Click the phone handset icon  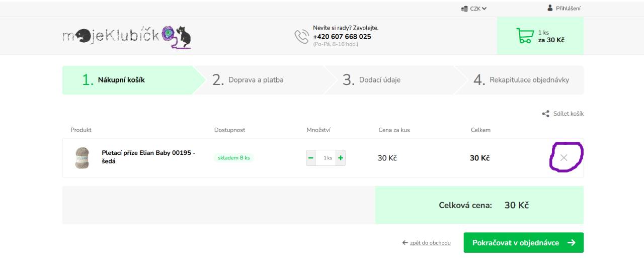[x=301, y=36]
